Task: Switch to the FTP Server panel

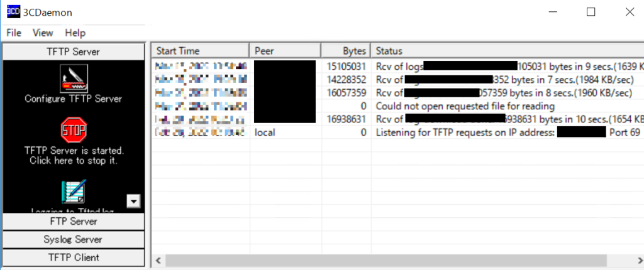Action: click(x=74, y=221)
